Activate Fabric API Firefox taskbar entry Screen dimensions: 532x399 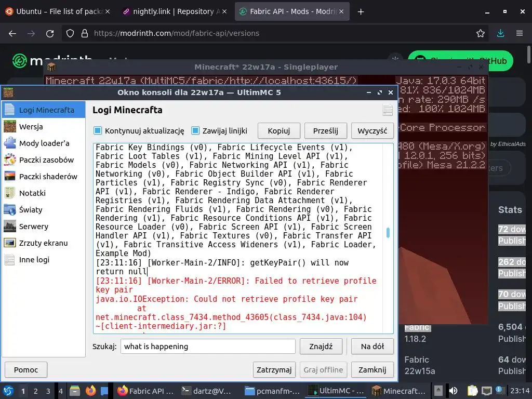tap(145, 391)
